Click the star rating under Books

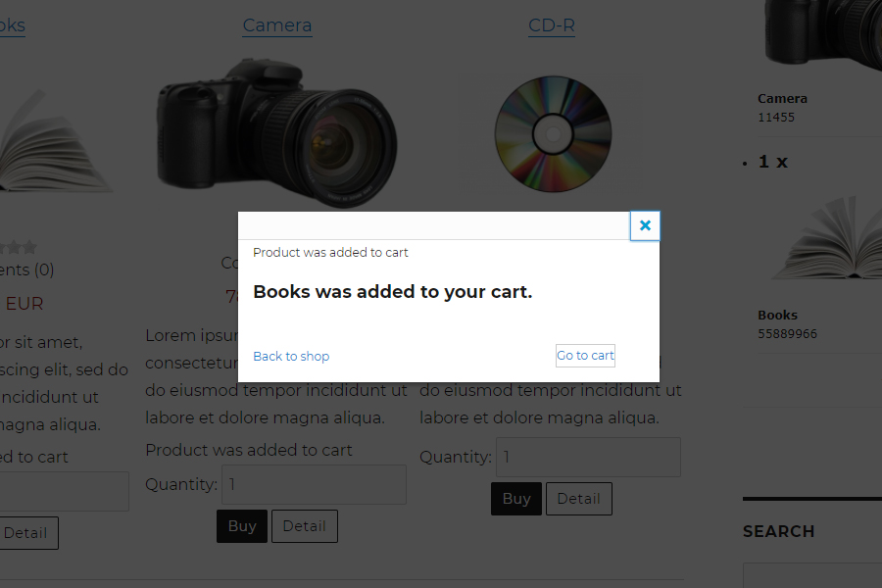(x=18, y=248)
